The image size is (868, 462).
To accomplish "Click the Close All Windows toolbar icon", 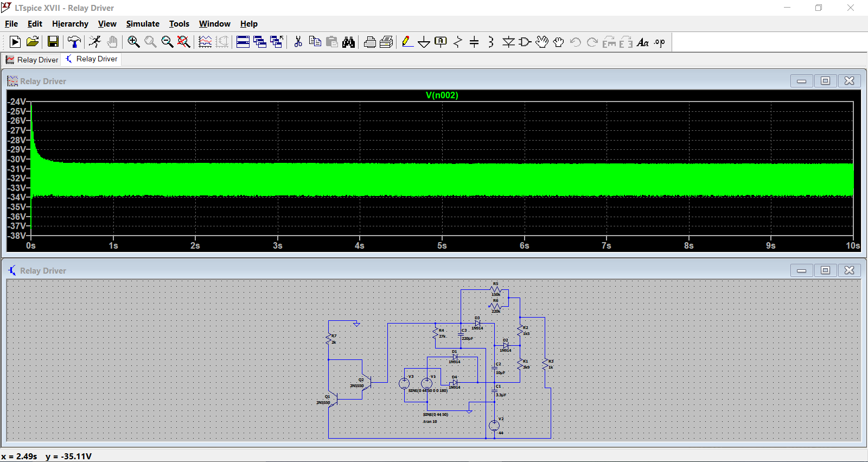I will [x=277, y=42].
